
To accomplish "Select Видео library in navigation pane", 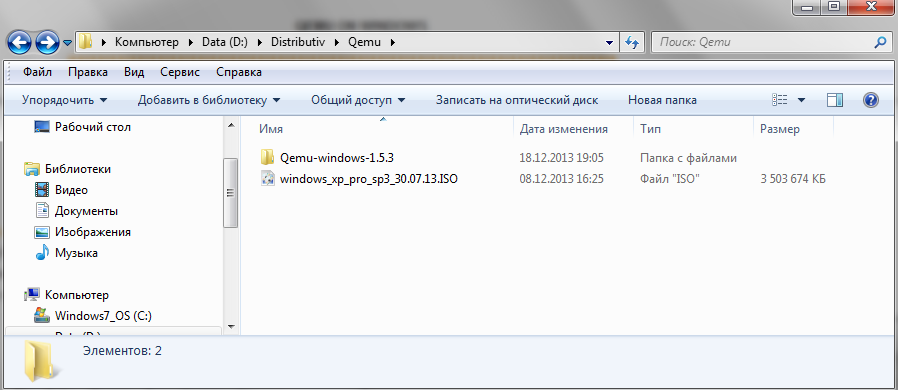I will (71, 190).
